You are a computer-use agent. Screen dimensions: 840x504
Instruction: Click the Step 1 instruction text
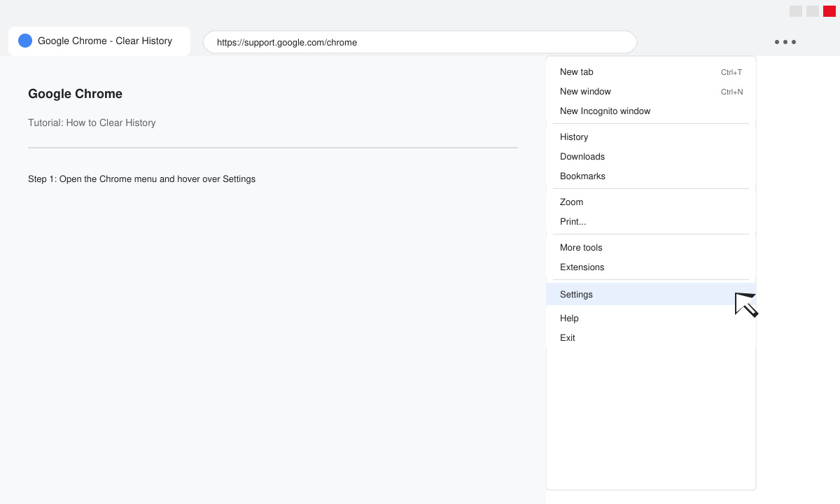141,179
